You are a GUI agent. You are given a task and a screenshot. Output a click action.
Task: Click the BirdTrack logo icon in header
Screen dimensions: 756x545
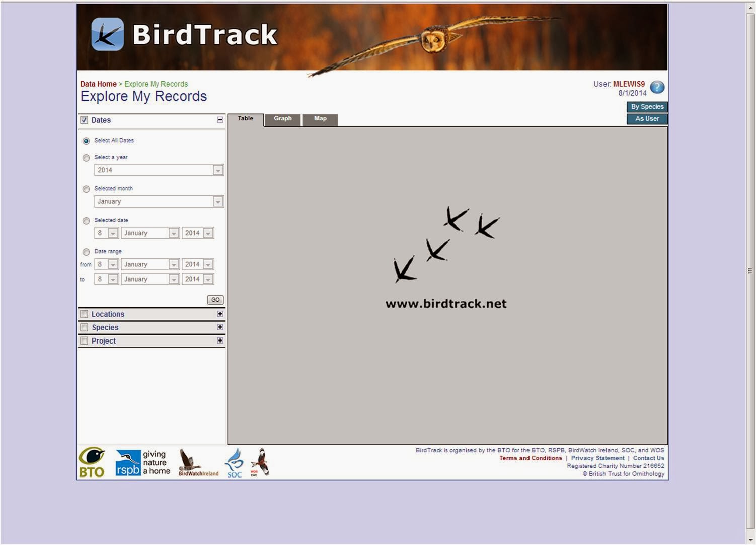(x=107, y=34)
